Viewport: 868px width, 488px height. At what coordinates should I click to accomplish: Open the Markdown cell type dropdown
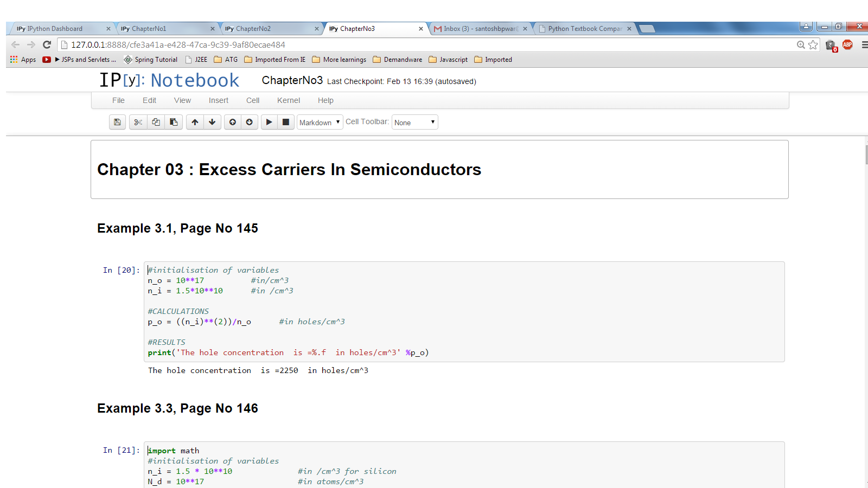(x=320, y=123)
